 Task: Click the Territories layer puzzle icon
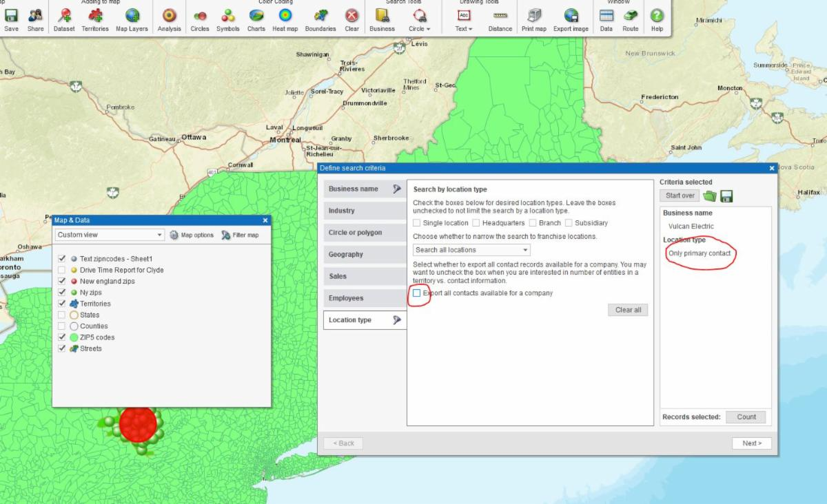click(74, 304)
